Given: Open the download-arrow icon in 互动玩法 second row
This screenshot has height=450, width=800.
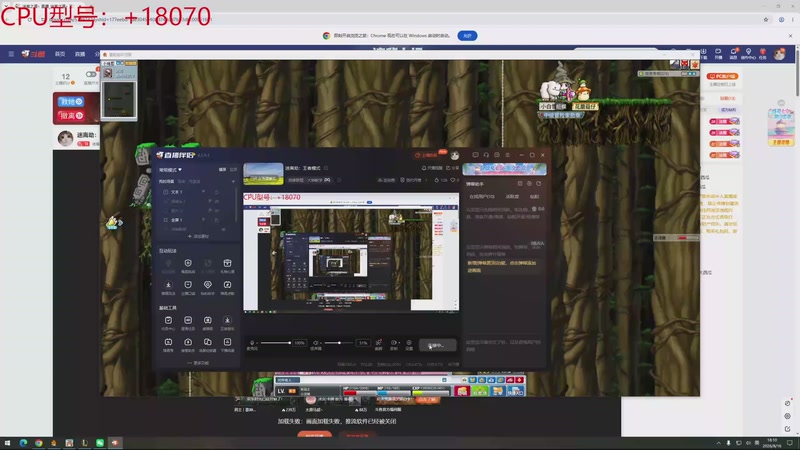Looking at the screenshot, I should (x=168, y=285).
